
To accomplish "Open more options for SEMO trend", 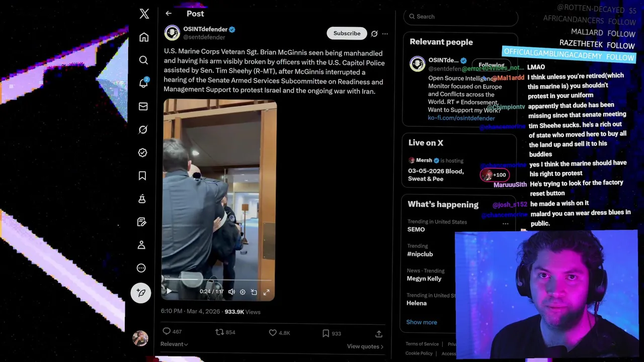I will pos(505,224).
